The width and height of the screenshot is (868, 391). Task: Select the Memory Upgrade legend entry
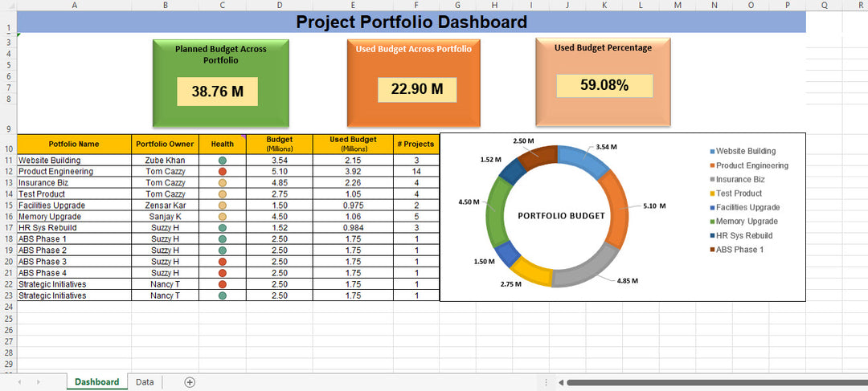pos(743,222)
